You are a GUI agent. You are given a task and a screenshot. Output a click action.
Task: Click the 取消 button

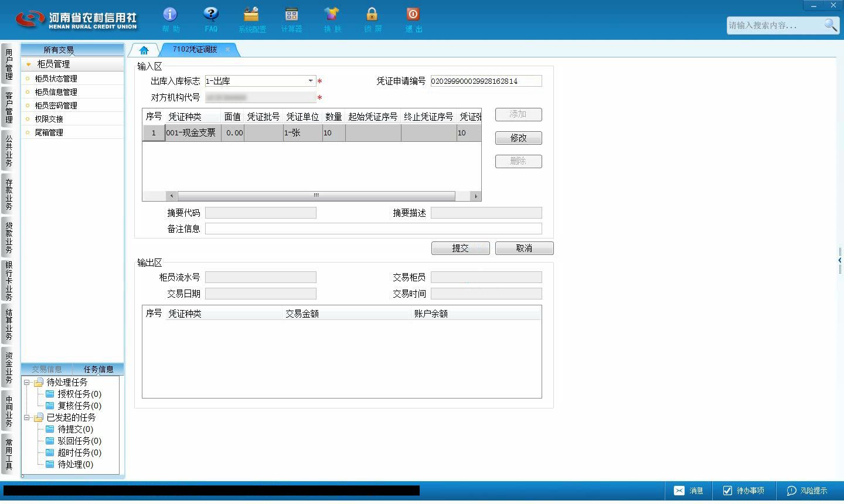point(524,248)
